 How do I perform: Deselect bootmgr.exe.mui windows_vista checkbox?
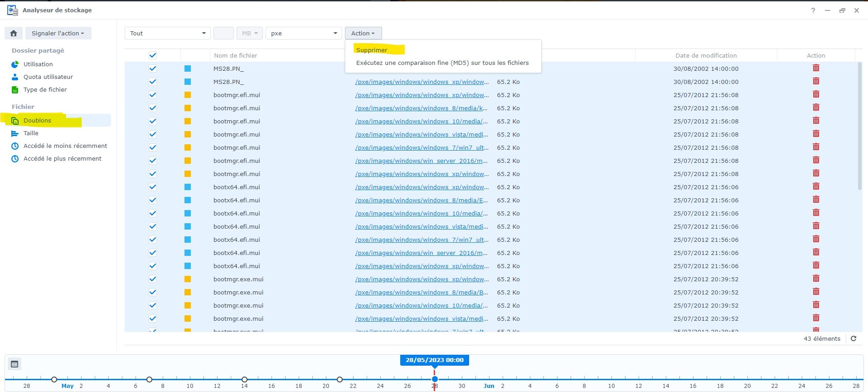coord(153,318)
